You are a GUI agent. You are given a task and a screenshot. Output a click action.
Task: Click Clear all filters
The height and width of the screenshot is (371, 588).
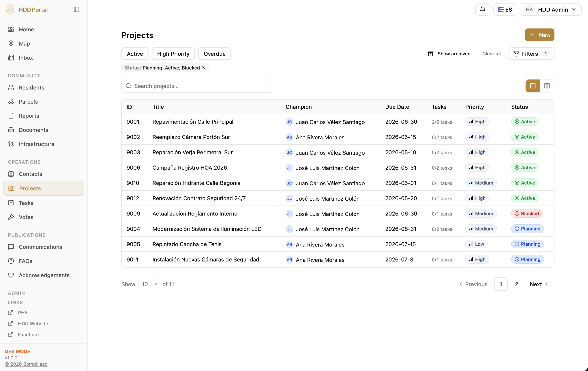[491, 54]
